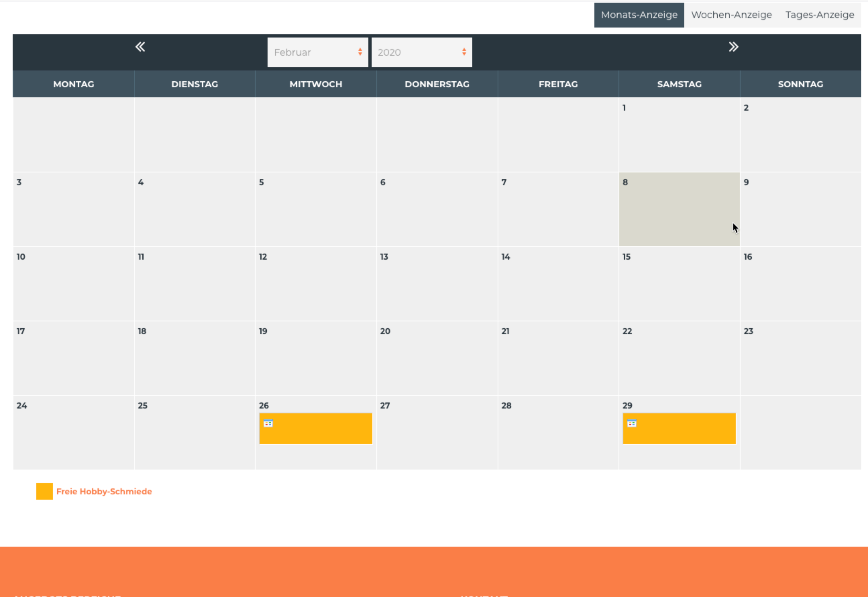Click calendar icon in February 26 event

268,423
